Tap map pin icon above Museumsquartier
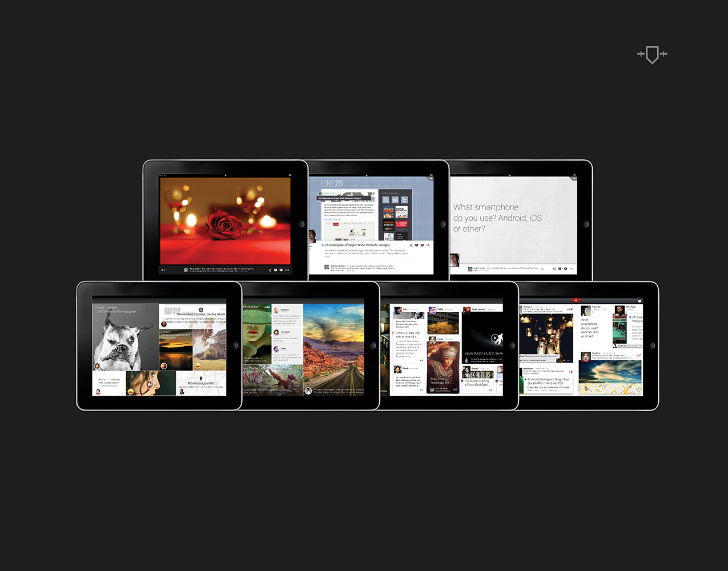 click(201, 379)
